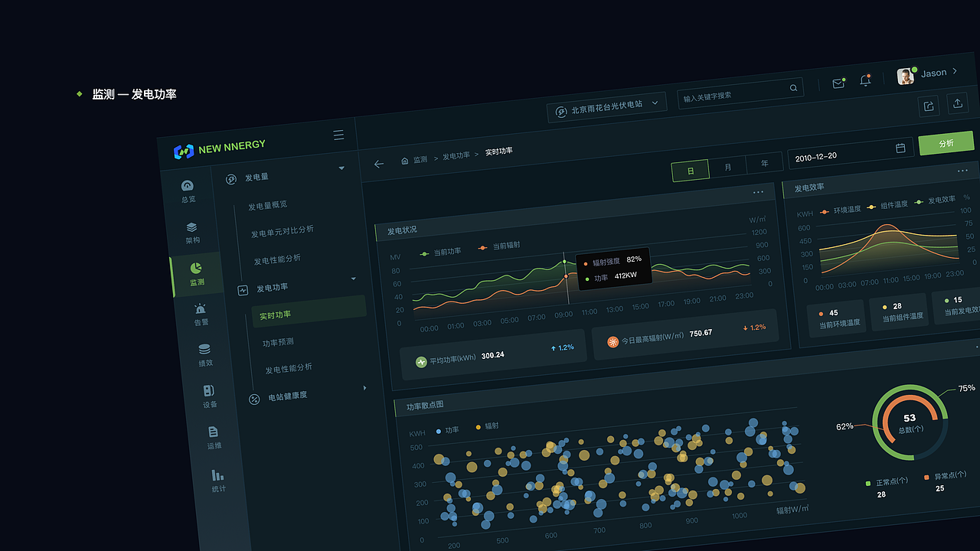Toggle the 异常点 donut legend
The height and width of the screenshot is (551, 980).
945,477
